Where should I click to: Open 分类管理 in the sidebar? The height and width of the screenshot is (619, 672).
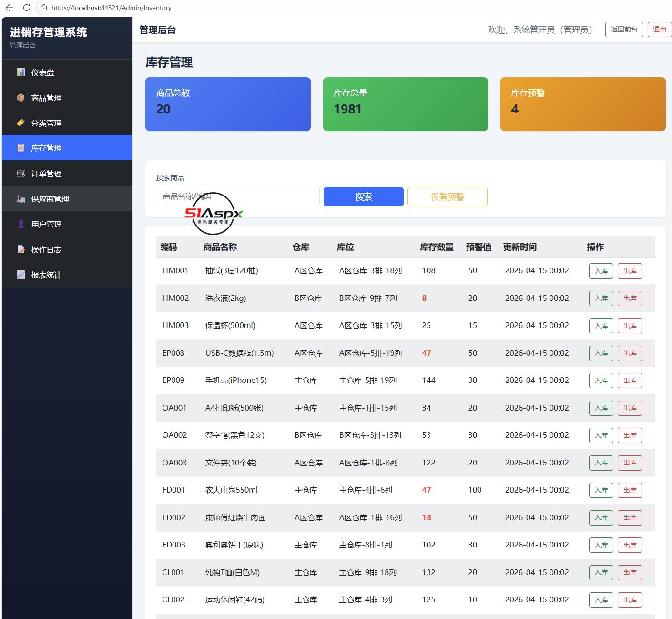point(67,123)
